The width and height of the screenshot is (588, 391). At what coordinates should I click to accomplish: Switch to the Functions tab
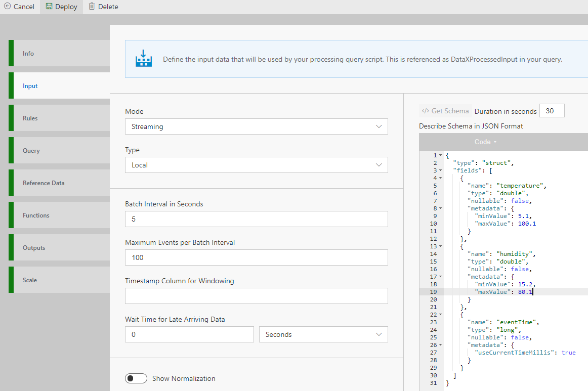tap(59, 215)
